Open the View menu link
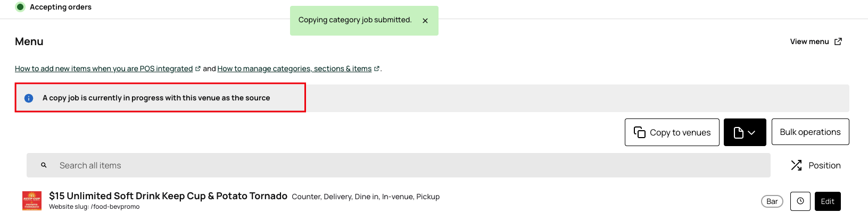This screenshot has width=868, height=221. coord(809,41)
